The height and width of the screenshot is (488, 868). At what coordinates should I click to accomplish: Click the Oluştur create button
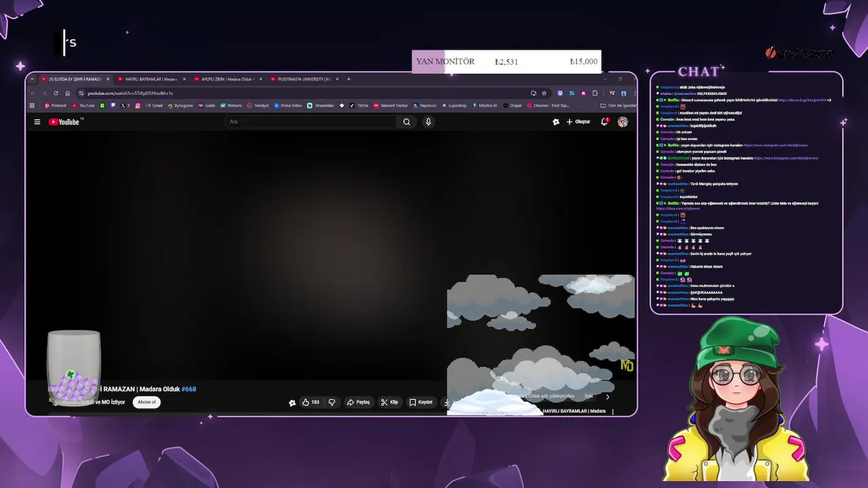point(578,122)
